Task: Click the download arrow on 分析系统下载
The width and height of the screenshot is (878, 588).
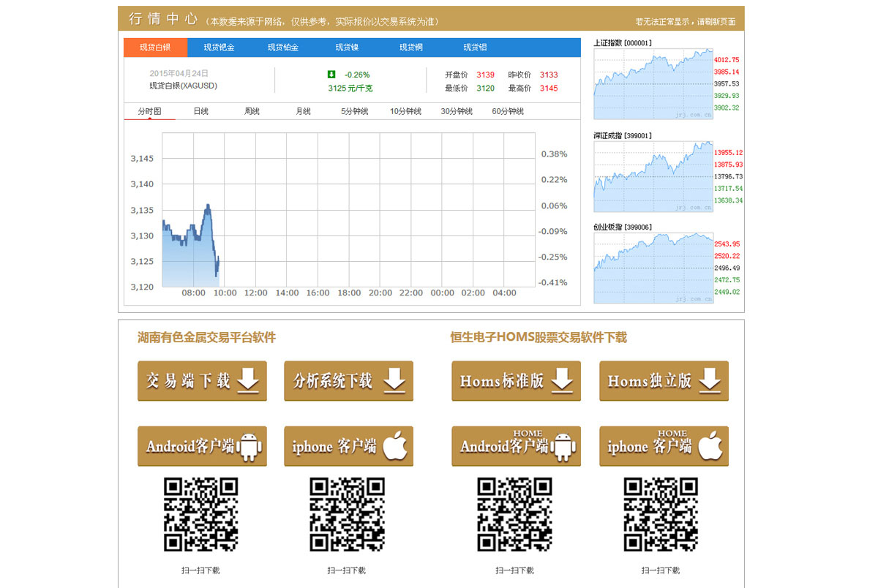Action: tap(394, 380)
